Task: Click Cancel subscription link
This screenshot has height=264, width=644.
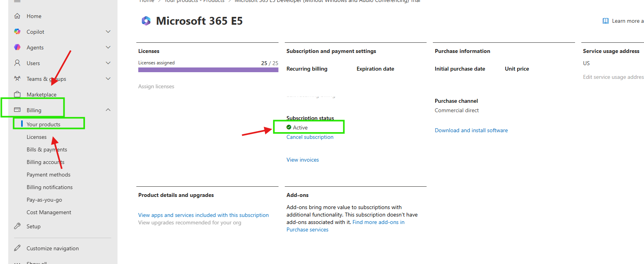Action: click(310, 137)
